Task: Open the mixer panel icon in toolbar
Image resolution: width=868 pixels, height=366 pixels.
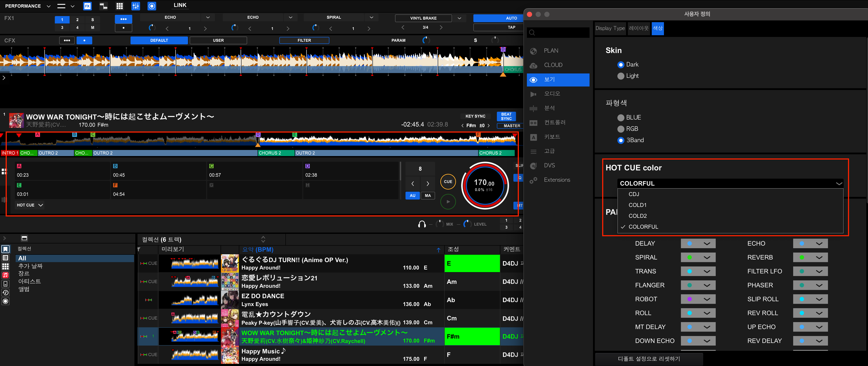Action: [136, 6]
